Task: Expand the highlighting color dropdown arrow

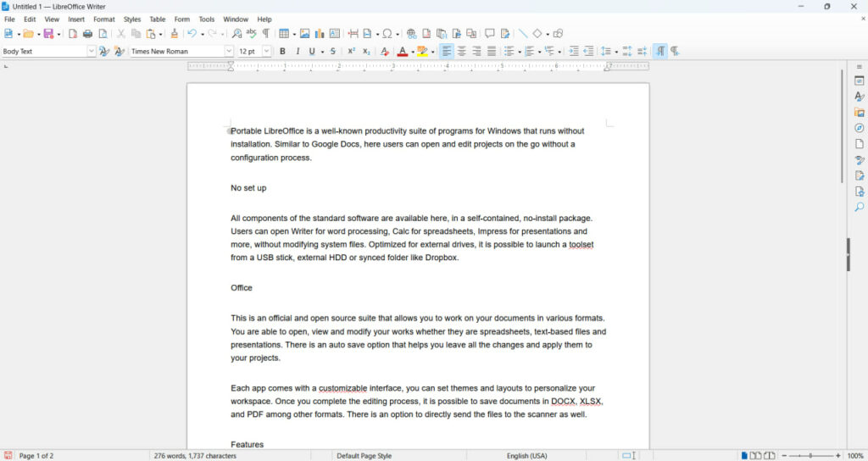Action: (433, 52)
